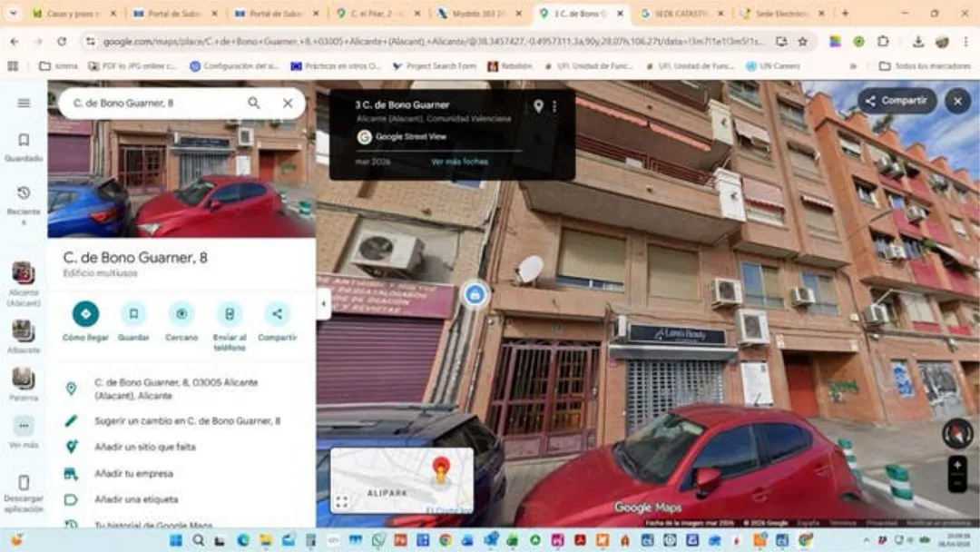Viewport: 980px width, 552px height.
Task: Expand the Ver más sidebar option
Action: pos(24,427)
